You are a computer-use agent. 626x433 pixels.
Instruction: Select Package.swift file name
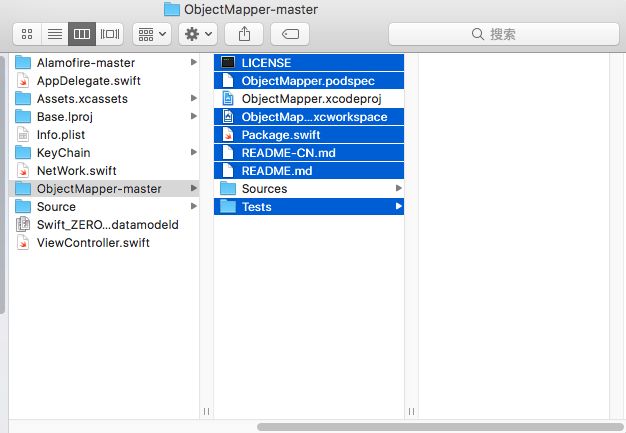coord(281,134)
